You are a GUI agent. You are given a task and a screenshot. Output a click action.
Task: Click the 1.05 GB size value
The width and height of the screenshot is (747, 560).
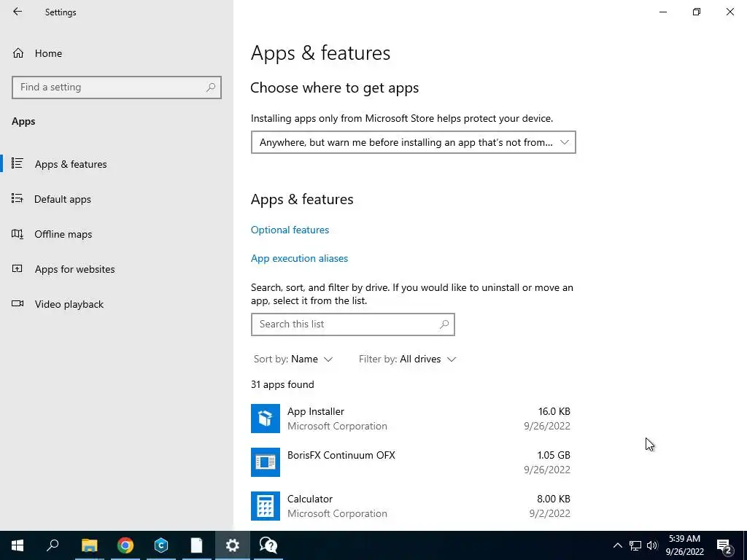pyautogui.click(x=554, y=455)
